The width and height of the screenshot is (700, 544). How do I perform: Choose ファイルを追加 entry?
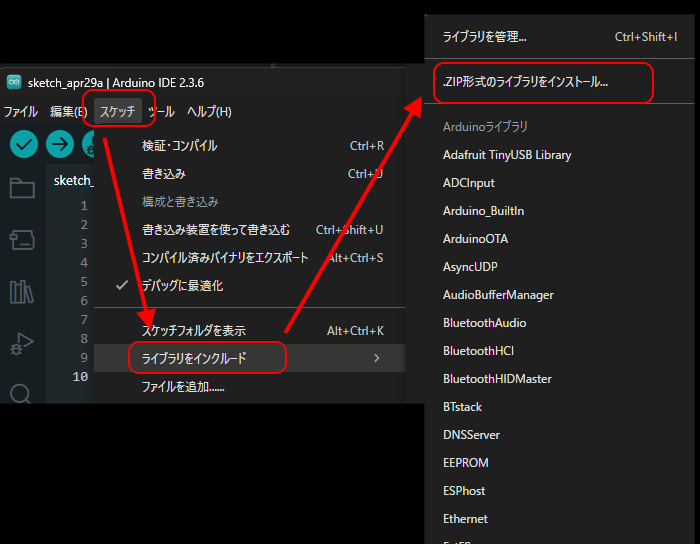tap(250, 386)
